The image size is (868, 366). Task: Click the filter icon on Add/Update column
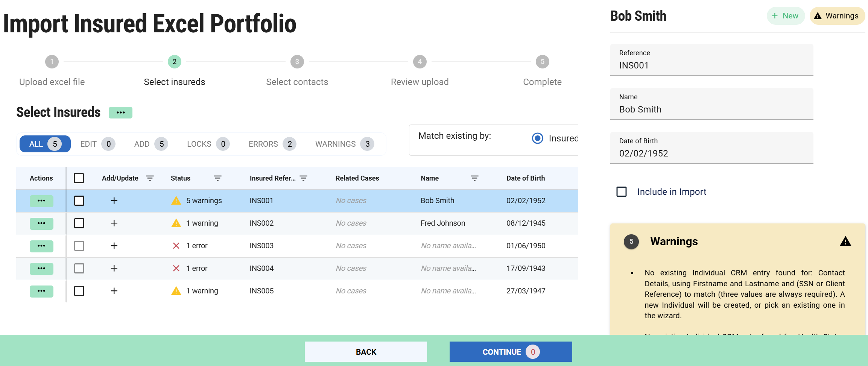[150, 178]
